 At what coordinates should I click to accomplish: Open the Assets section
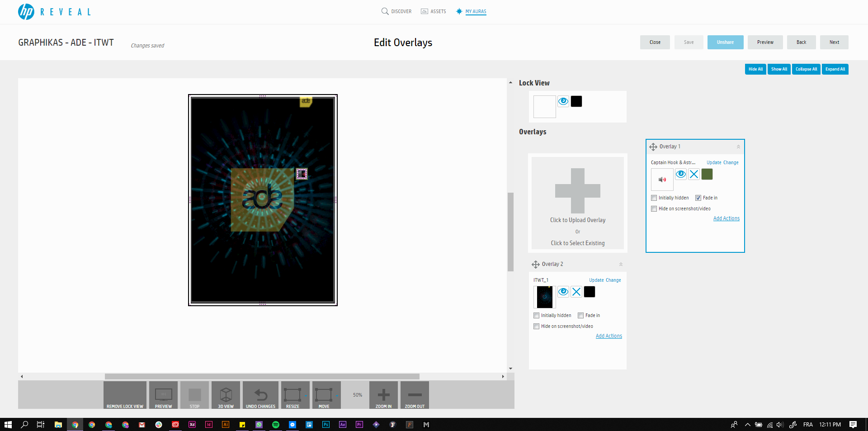[x=434, y=11]
